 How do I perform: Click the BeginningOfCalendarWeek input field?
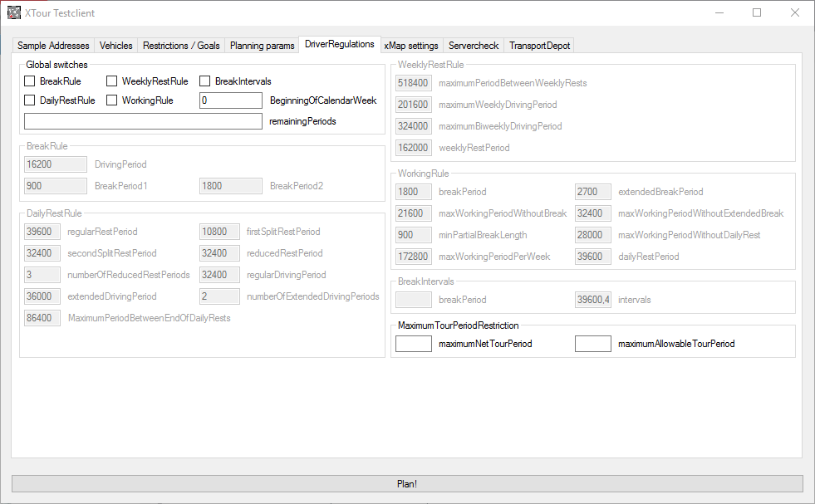coord(231,100)
